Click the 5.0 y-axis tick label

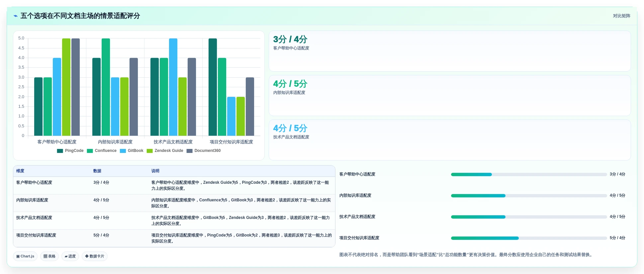coord(21,38)
